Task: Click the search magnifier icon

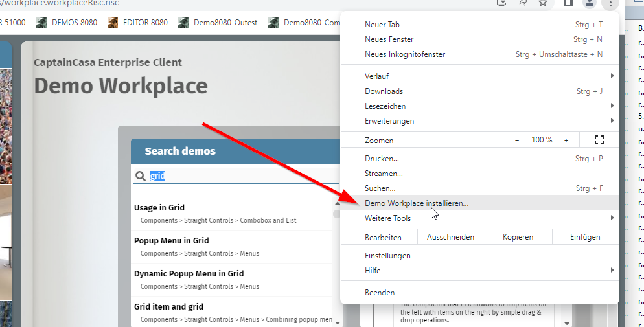Action: [x=140, y=176]
